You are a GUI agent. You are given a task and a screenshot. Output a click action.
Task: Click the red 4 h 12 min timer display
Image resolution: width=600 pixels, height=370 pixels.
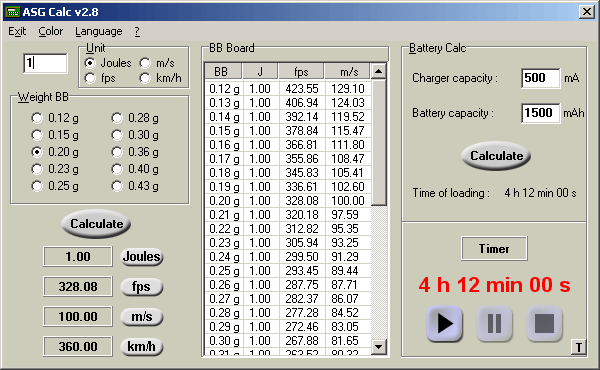point(494,285)
